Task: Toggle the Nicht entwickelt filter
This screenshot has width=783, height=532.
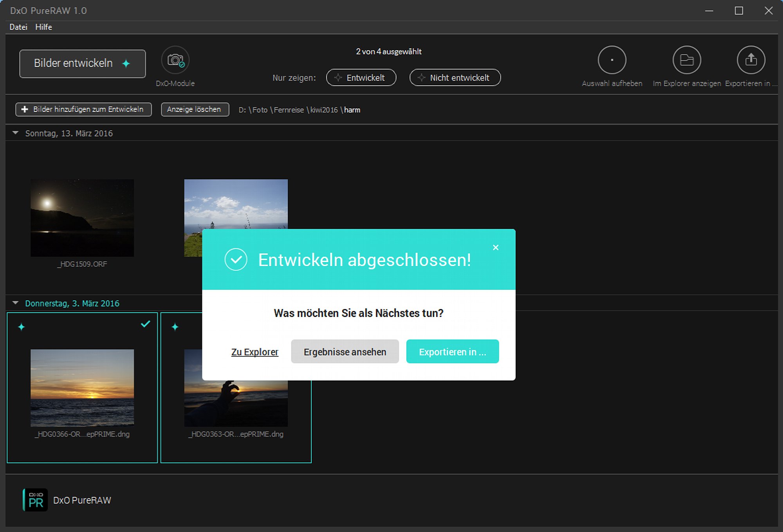Action: coord(455,78)
